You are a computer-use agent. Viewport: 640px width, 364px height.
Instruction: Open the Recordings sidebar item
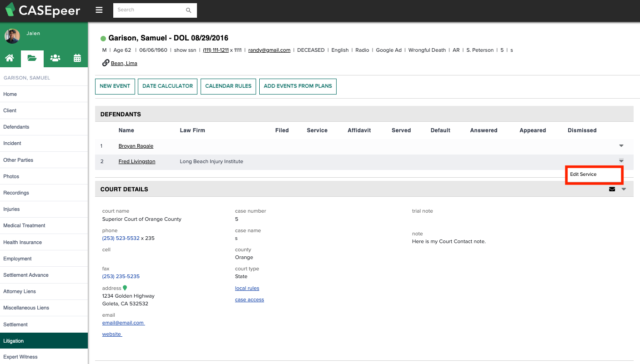(44, 193)
